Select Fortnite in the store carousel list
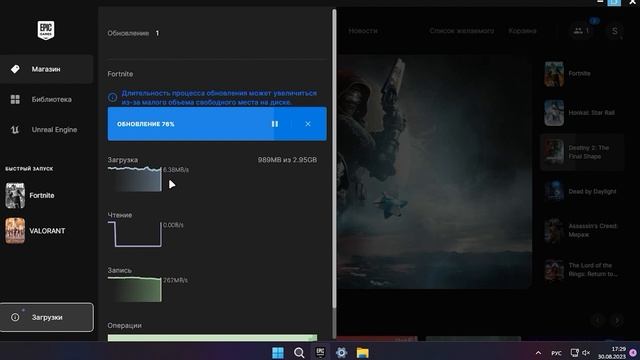640x360 pixels. pyautogui.click(x=582, y=74)
